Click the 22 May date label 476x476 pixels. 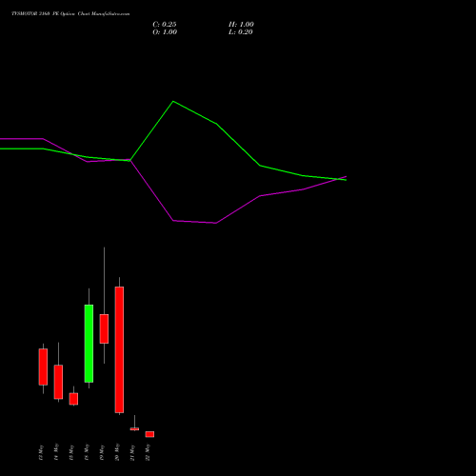(x=148, y=452)
